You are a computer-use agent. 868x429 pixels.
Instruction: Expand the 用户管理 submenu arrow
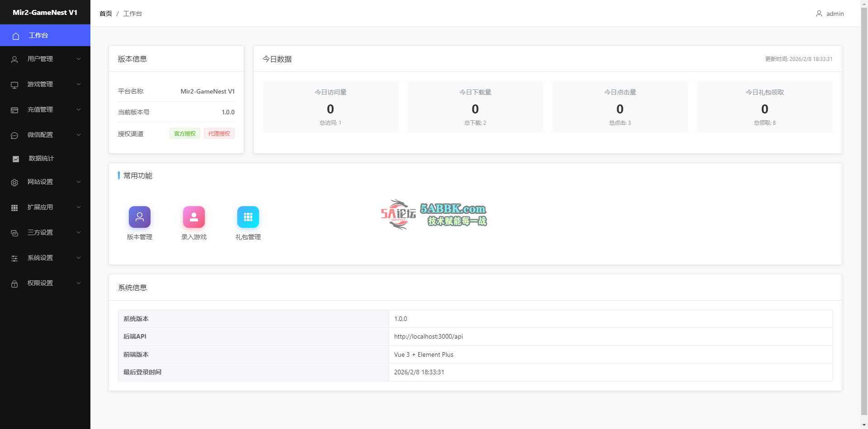[79, 59]
